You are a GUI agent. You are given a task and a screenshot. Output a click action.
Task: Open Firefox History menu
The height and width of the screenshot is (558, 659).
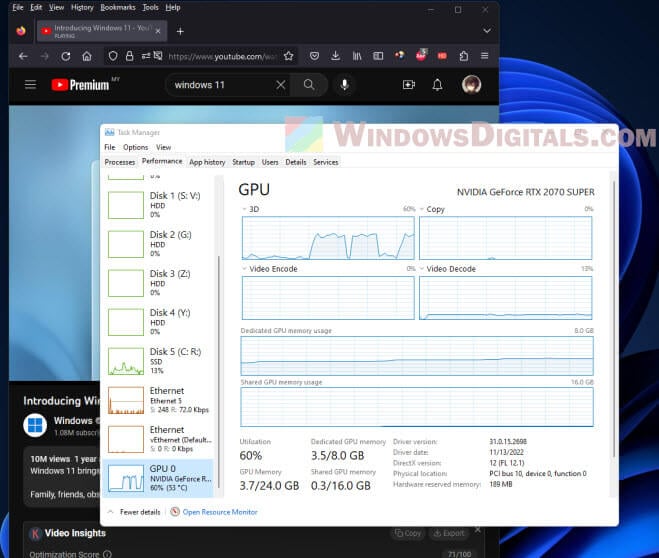82,8
